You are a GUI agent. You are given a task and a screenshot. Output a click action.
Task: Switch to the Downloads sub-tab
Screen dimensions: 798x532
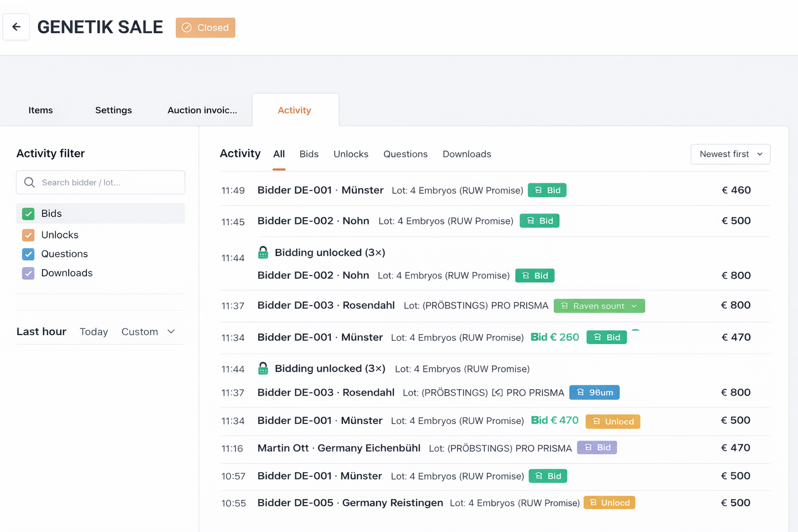tap(467, 154)
